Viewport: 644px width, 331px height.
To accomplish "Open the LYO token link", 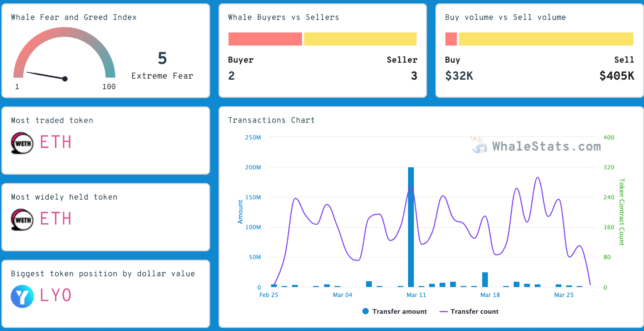I will (56, 295).
